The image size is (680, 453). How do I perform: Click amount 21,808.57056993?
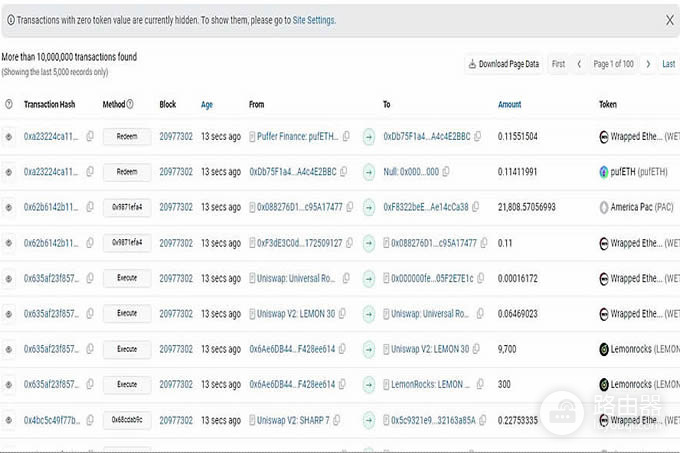[526, 207]
